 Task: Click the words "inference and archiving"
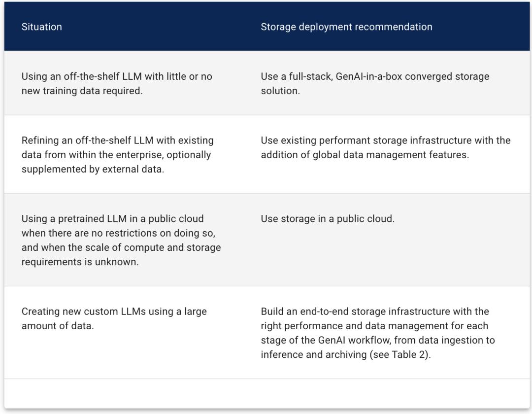[313, 355]
